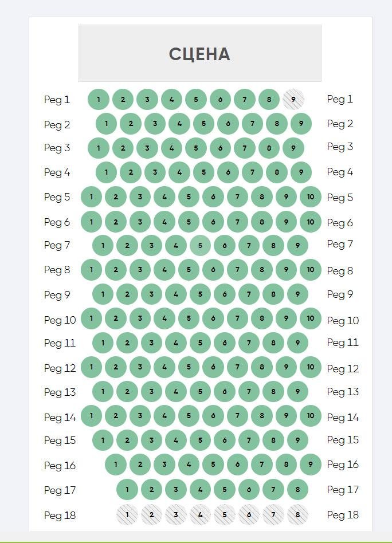
Task: Pick seat 3 in row Ряд 9
Action: click(151, 294)
